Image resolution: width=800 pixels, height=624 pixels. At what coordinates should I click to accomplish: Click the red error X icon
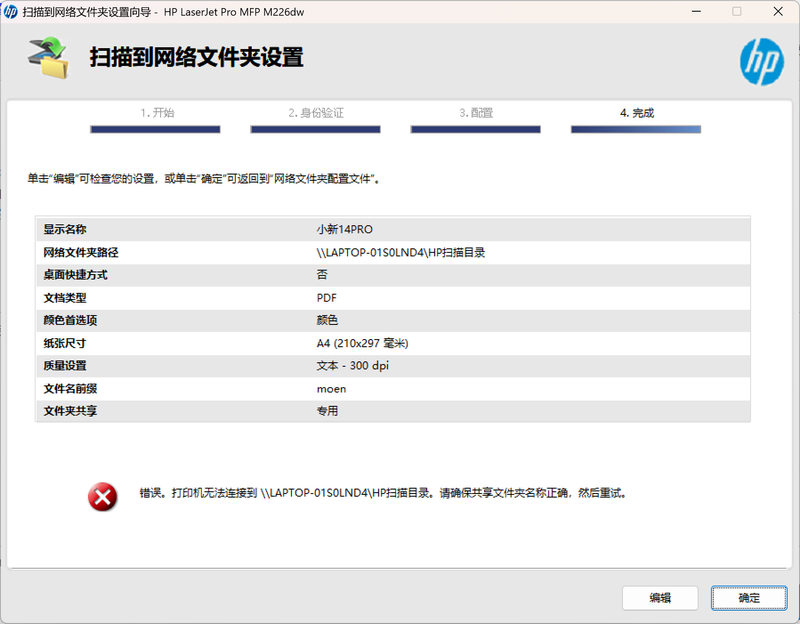point(103,496)
